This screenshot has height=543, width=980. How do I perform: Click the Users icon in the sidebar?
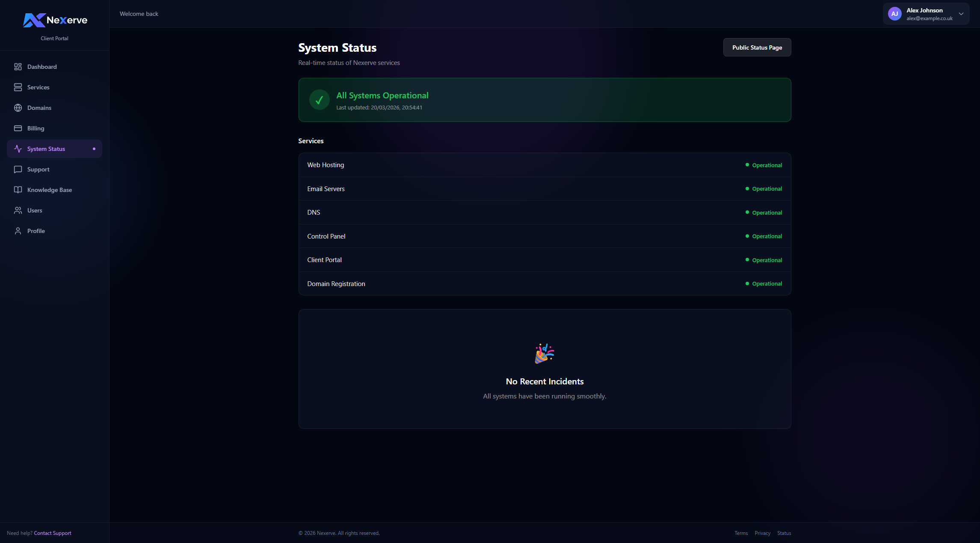[x=18, y=210]
